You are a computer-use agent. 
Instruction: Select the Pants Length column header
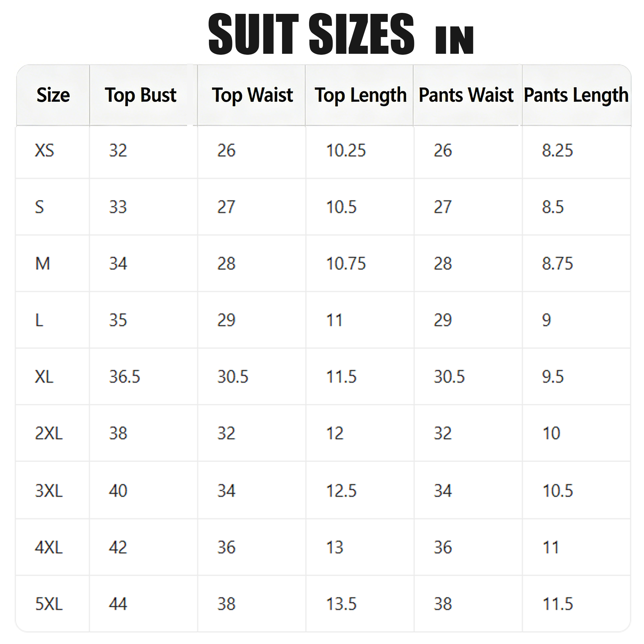click(576, 95)
